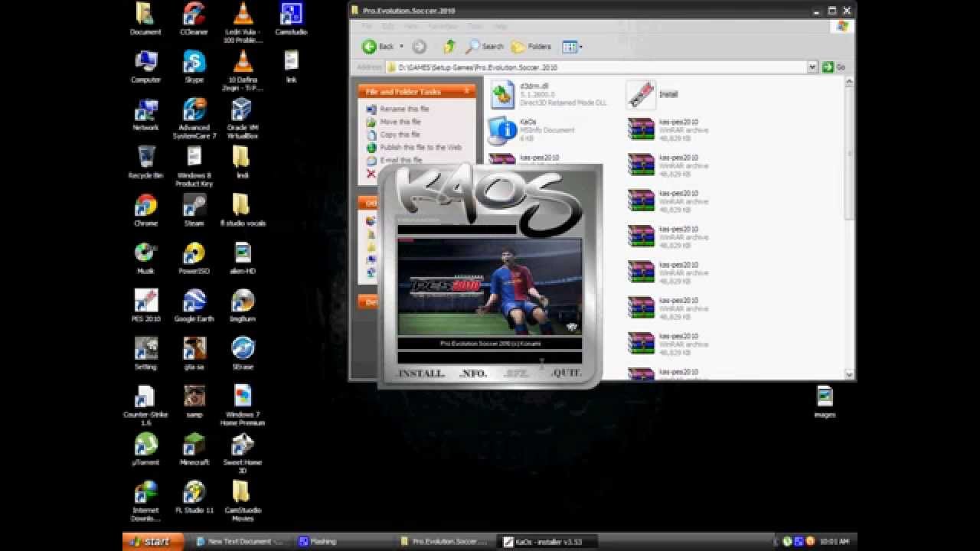Select the Counter-Strike 1.6 shortcut
The height and width of the screenshot is (551, 980).
coord(145,406)
